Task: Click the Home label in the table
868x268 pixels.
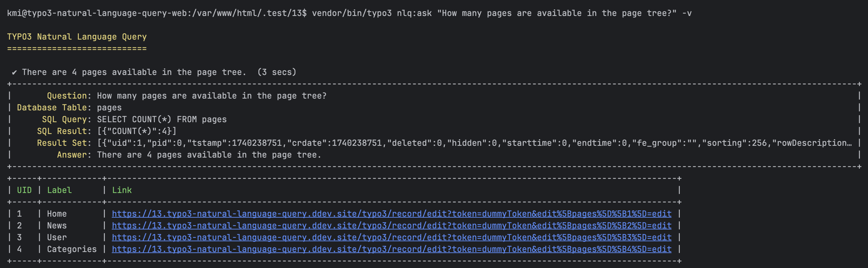Action: [57, 214]
